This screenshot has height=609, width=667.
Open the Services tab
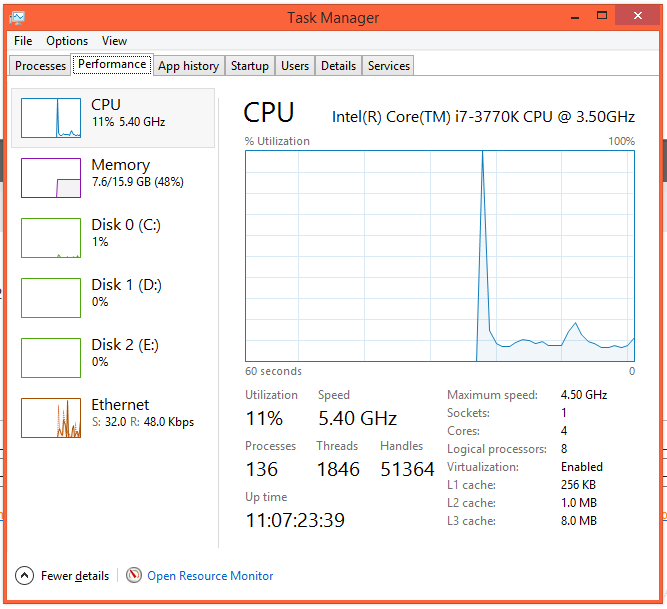click(x=389, y=65)
